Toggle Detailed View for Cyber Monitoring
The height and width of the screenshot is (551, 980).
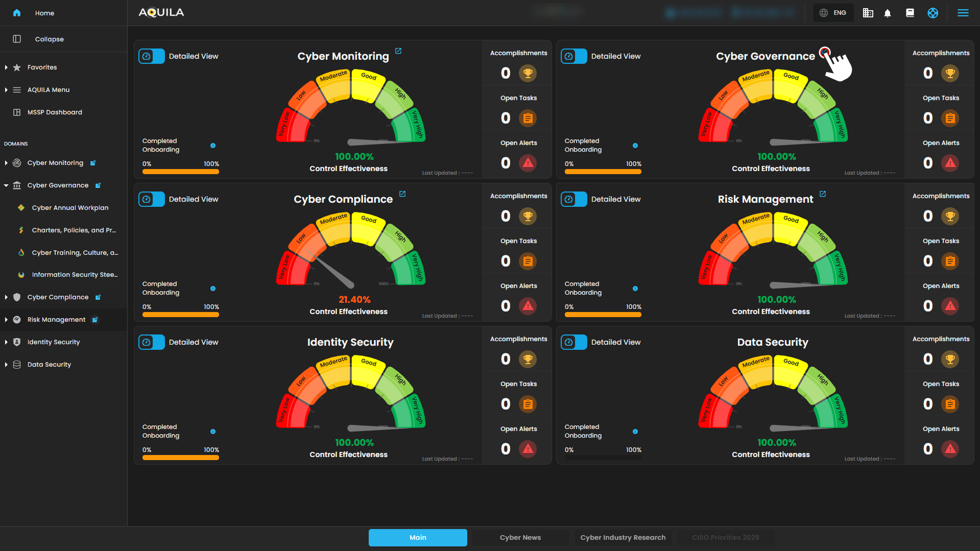pyautogui.click(x=152, y=56)
